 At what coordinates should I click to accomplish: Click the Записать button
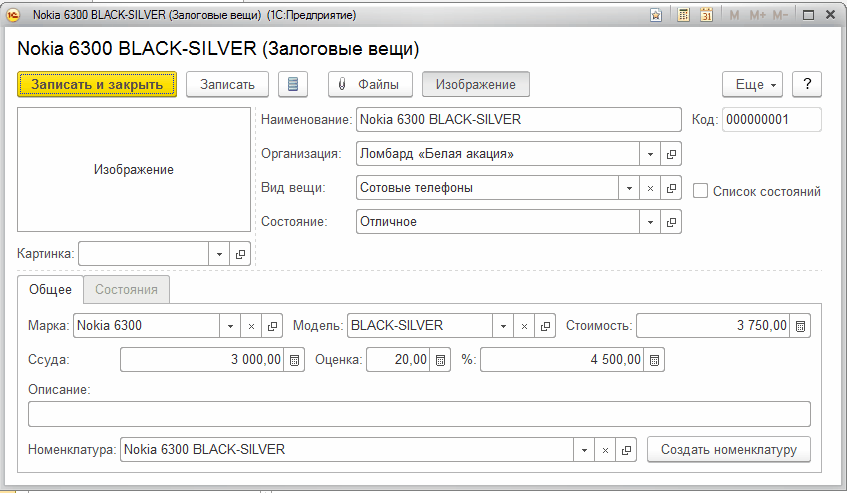(x=227, y=84)
